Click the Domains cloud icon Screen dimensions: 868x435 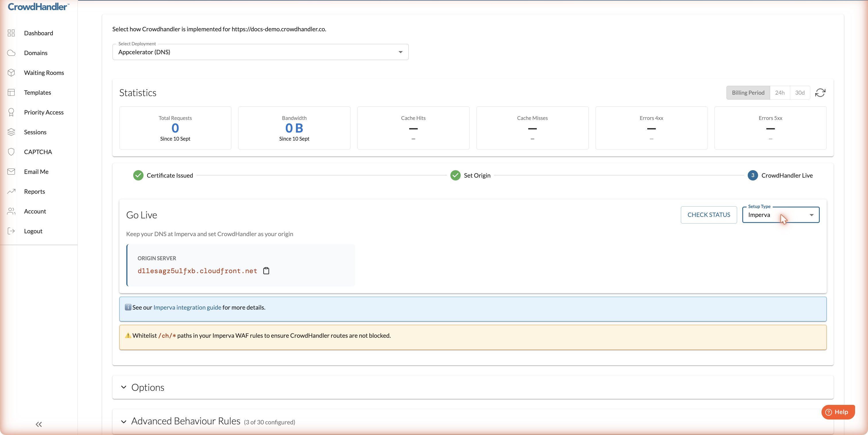11,53
